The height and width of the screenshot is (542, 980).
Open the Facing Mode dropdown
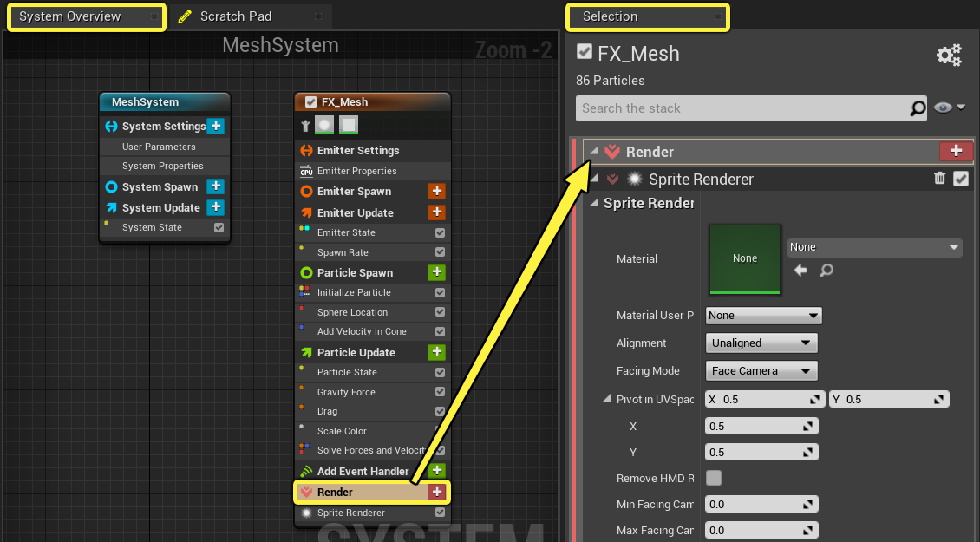tap(761, 370)
